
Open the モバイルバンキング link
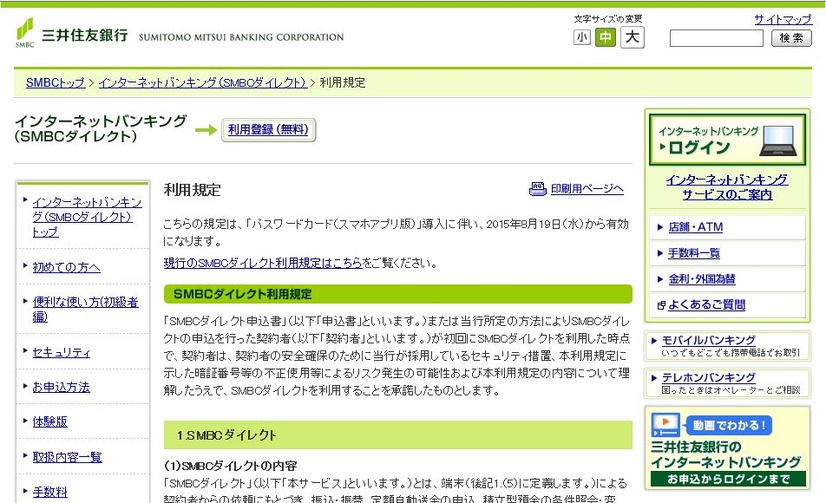(709, 340)
